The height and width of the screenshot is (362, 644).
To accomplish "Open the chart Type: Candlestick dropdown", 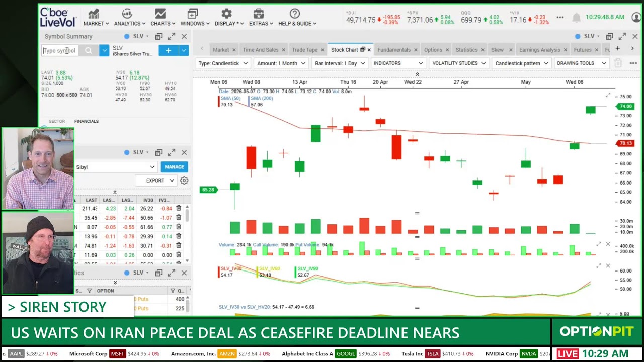I will point(223,63).
